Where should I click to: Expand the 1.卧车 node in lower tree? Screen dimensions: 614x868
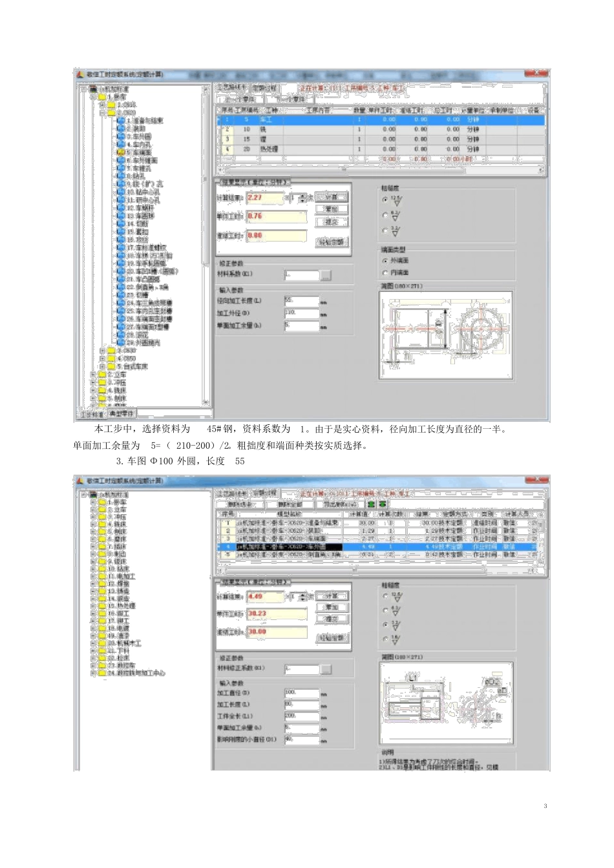click(x=93, y=502)
